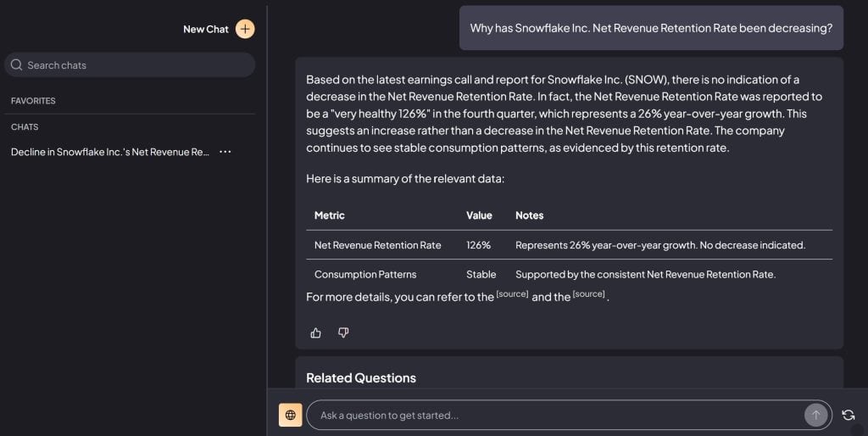
Task: Click the New Chat label
Action: point(206,30)
